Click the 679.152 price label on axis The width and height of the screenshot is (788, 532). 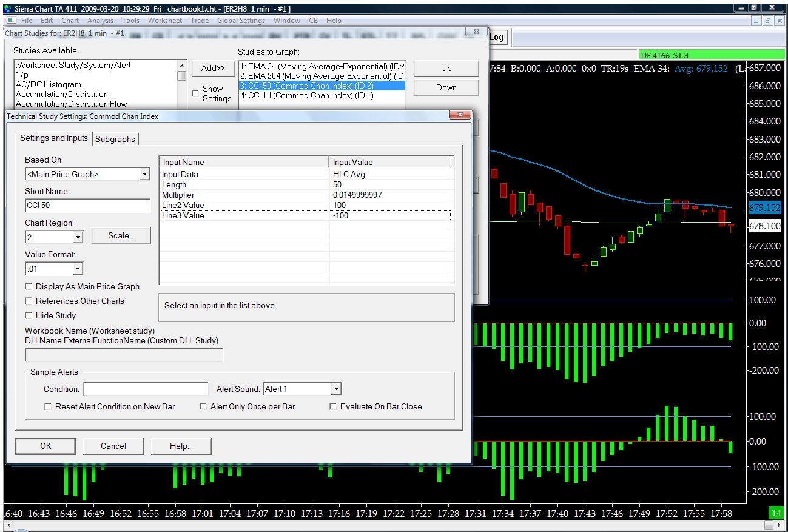coord(765,207)
